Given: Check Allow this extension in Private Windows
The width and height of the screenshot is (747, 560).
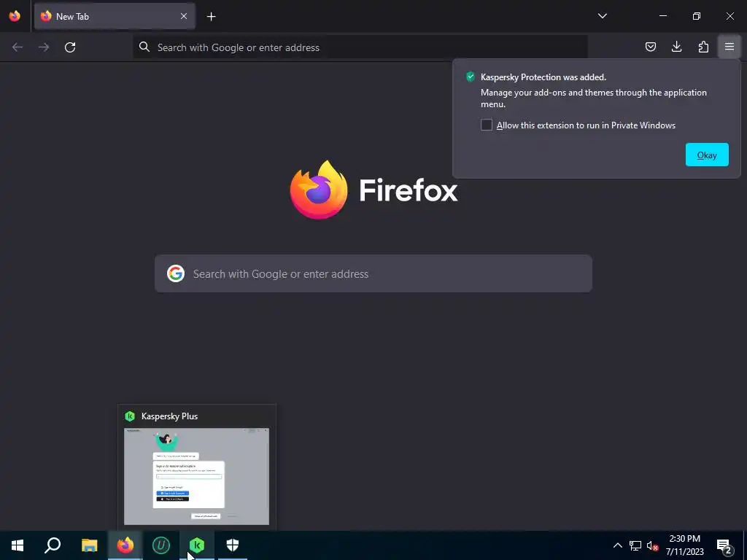Looking at the screenshot, I should tap(487, 125).
